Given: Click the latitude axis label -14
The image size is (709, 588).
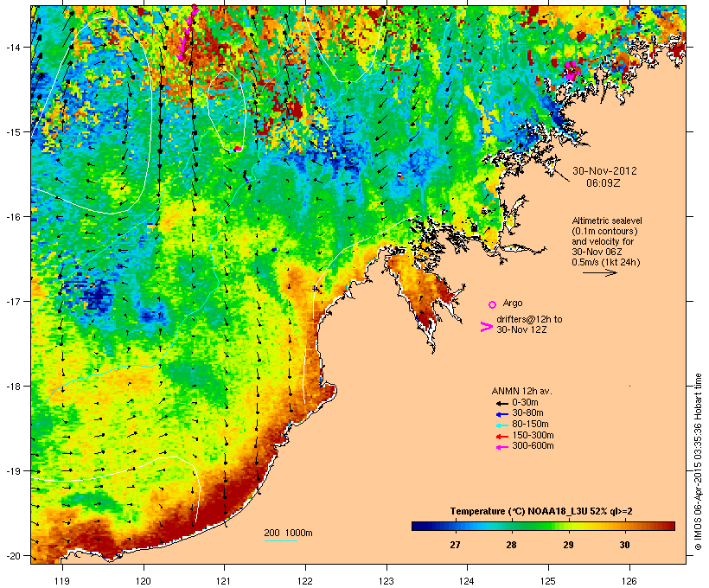Looking at the screenshot, I should tap(12, 47).
